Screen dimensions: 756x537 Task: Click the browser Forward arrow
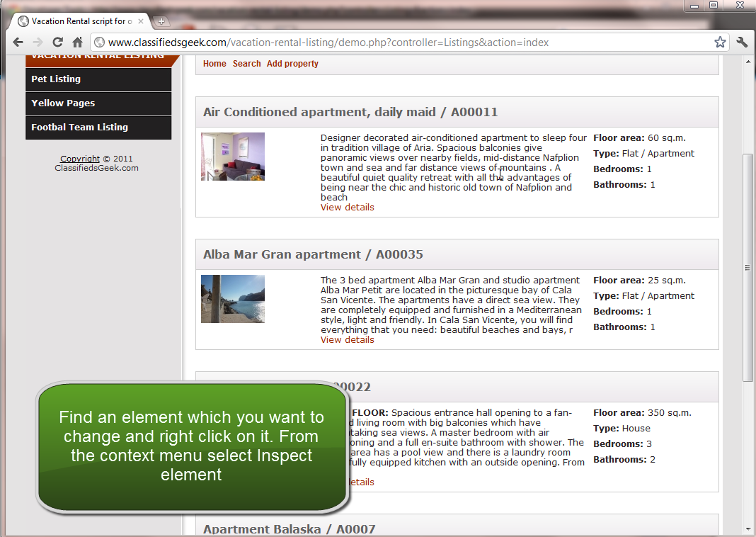(38, 43)
